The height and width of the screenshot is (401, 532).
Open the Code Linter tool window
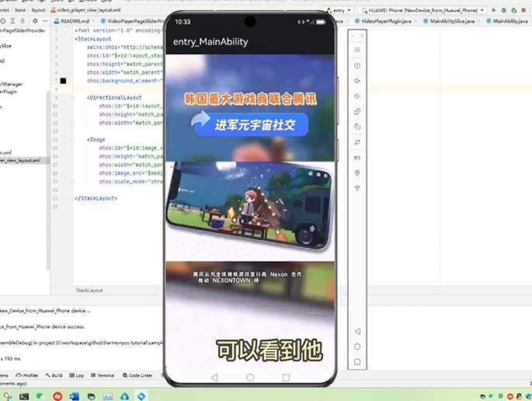point(137,375)
